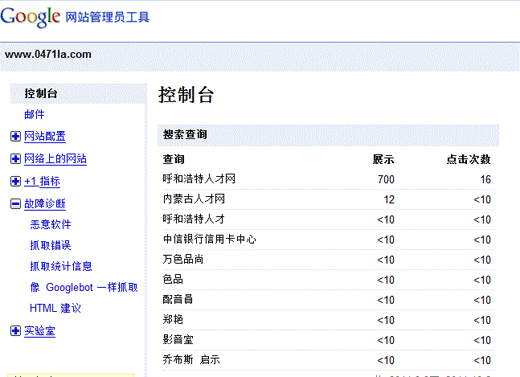Click the impressions value 12

[389, 200]
